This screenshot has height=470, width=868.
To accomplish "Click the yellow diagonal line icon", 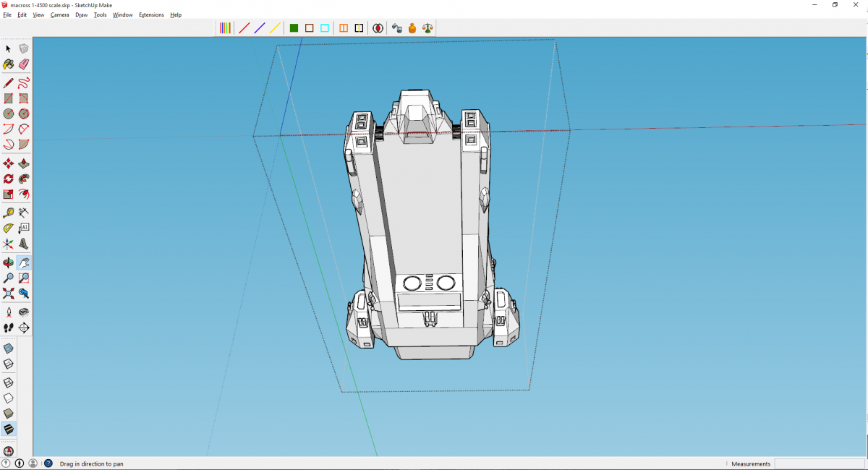I will click(275, 28).
